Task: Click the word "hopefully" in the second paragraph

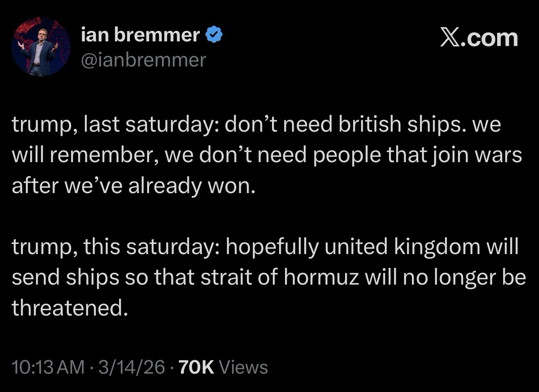Action: (273, 247)
